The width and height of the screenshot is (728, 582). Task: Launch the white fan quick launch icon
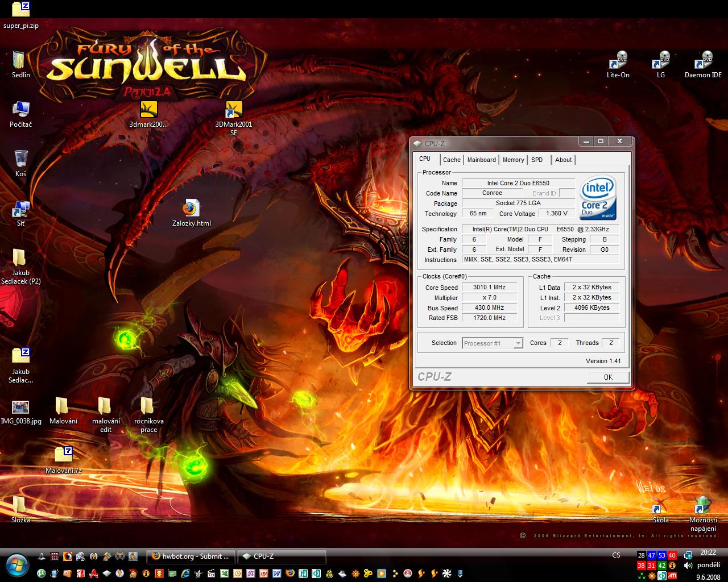tap(446, 573)
